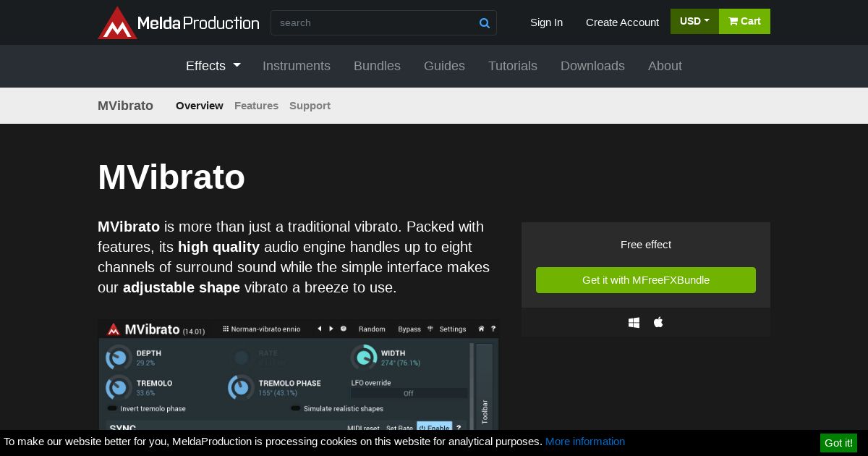Toggle Bypass in the plugin header

coord(409,329)
